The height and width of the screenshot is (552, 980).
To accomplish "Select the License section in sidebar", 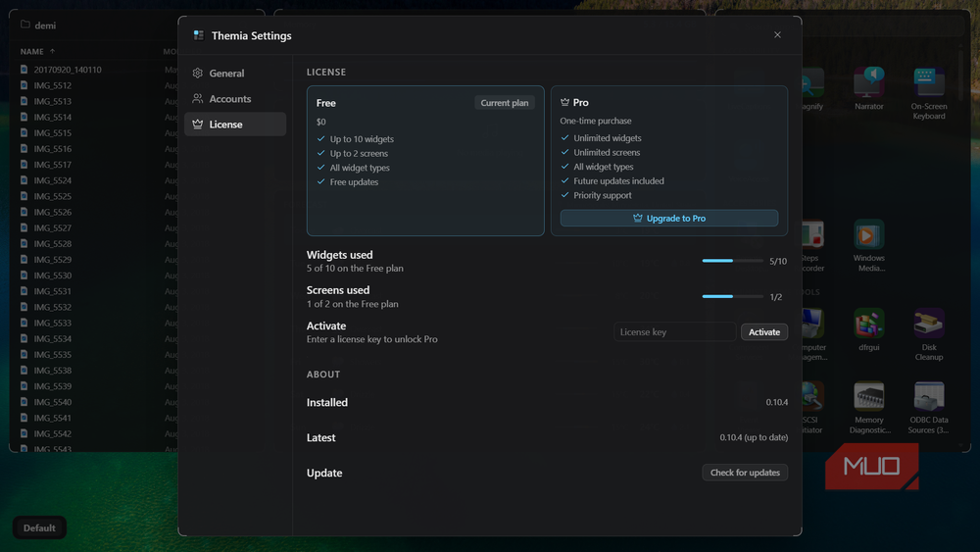I will pyautogui.click(x=235, y=125).
